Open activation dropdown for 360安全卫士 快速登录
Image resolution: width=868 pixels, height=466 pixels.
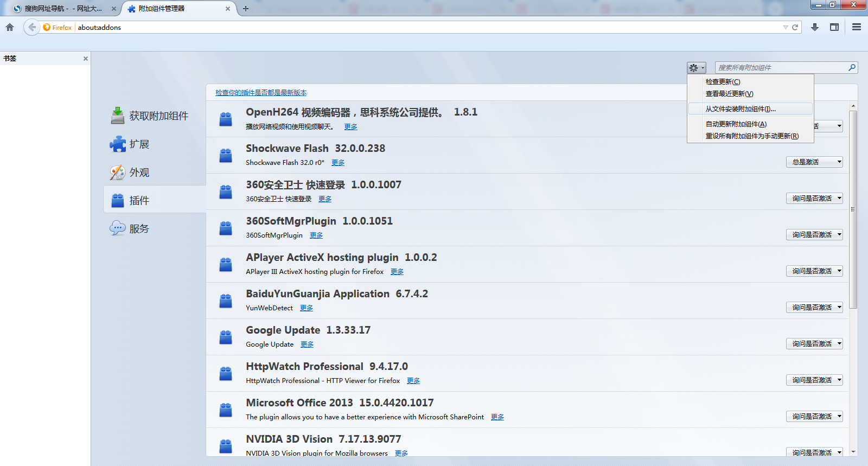pyautogui.click(x=814, y=198)
